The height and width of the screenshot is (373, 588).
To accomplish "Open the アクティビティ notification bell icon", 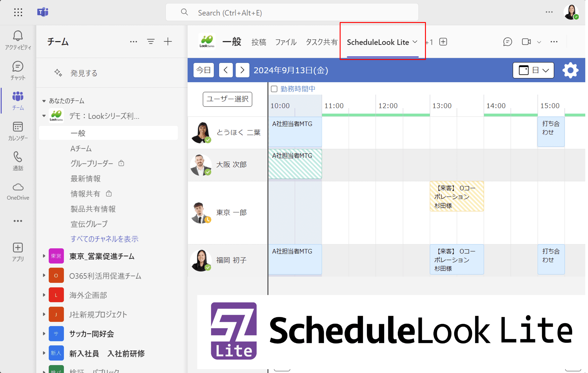I will (x=18, y=35).
